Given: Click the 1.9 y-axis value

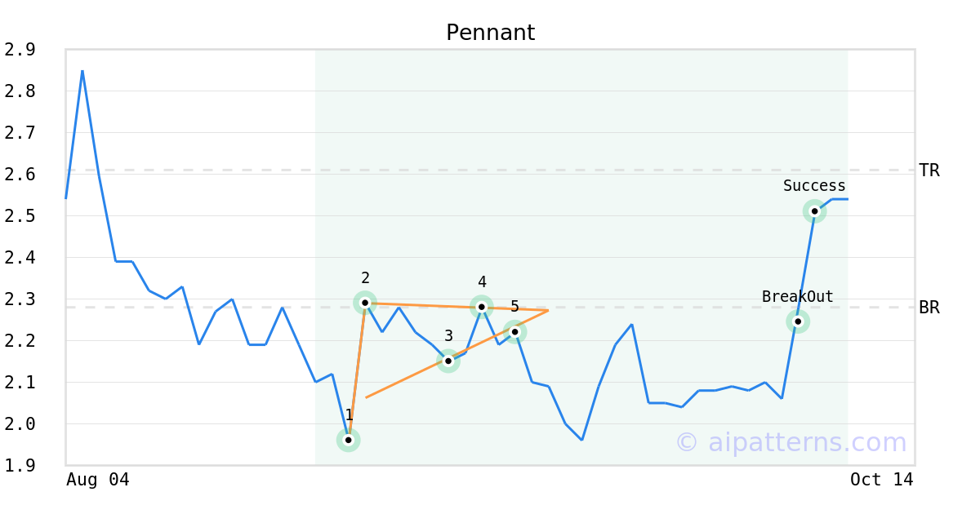Looking at the screenshot, I should pyautogui.click(x=20, y=465).
